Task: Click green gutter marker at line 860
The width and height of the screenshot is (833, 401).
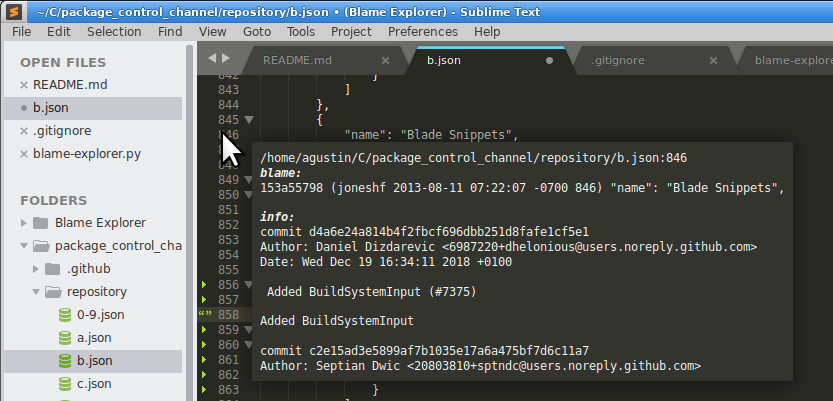Action: [x=204, y=345]
